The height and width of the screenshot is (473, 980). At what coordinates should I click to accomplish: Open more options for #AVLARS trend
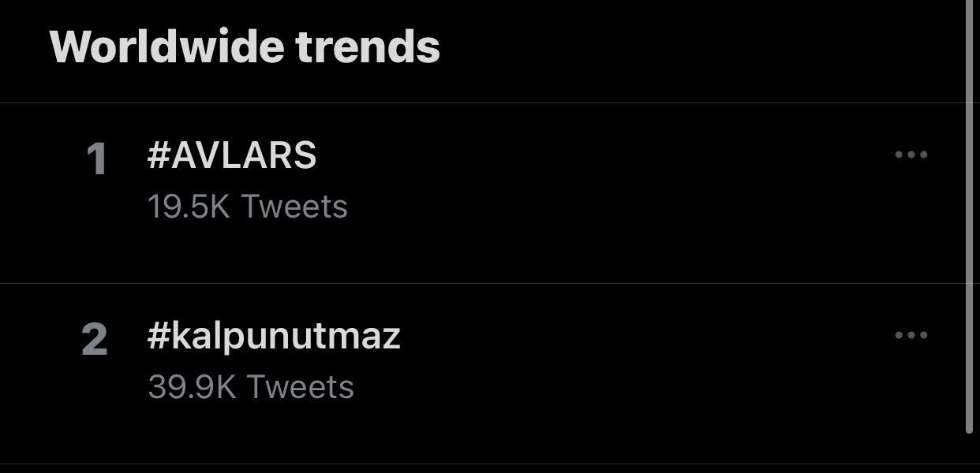(911, 155)
